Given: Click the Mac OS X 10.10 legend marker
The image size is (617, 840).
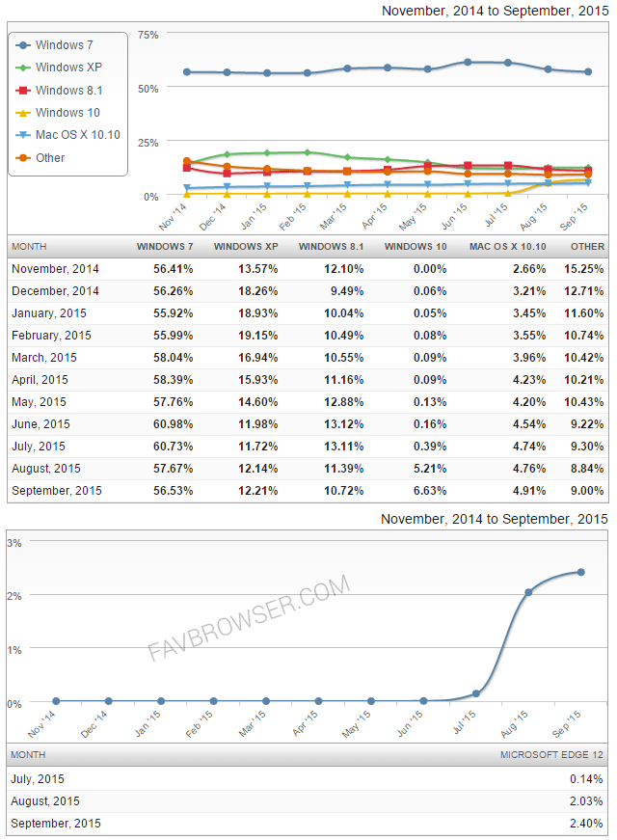Looking at the screenshot, I should (x=23, y=135).
